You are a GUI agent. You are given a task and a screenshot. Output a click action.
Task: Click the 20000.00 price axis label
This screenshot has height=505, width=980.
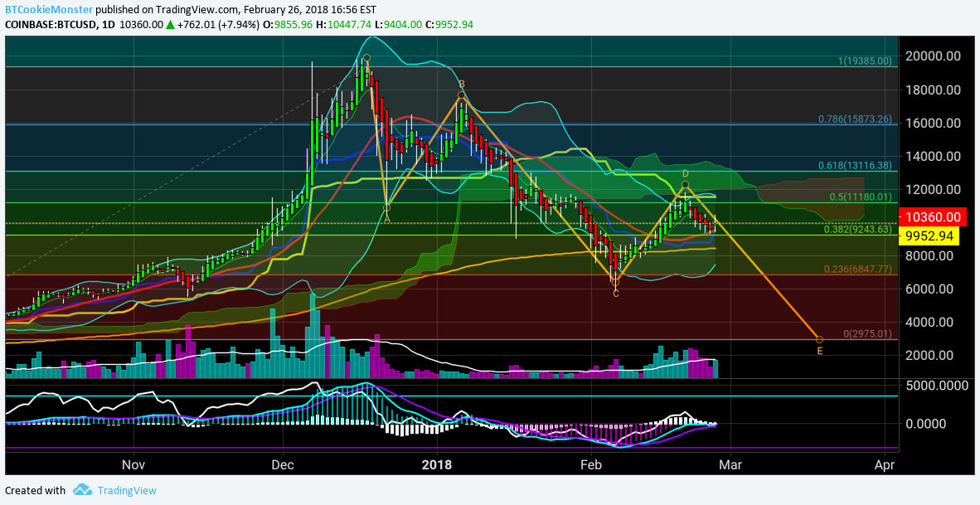click(x=931, y=56)
